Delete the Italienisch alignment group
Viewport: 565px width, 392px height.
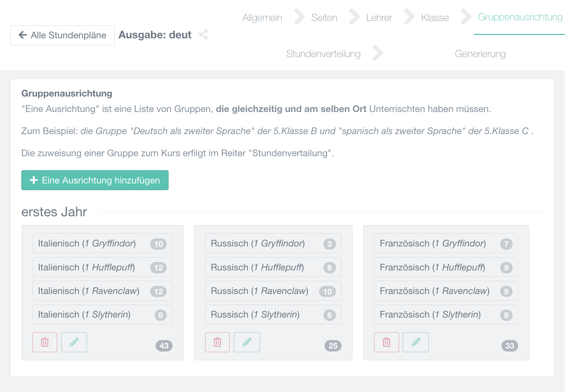pos(45,342)
